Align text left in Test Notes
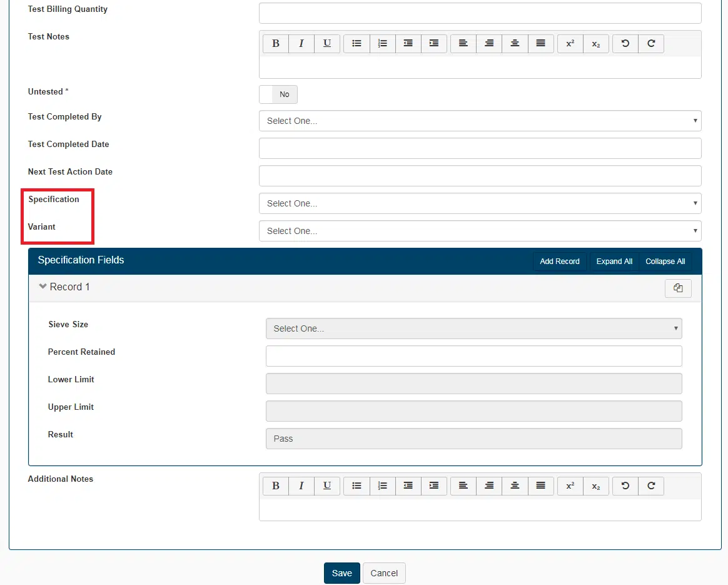This screenshot has height=585, width=728. point(463,44)
